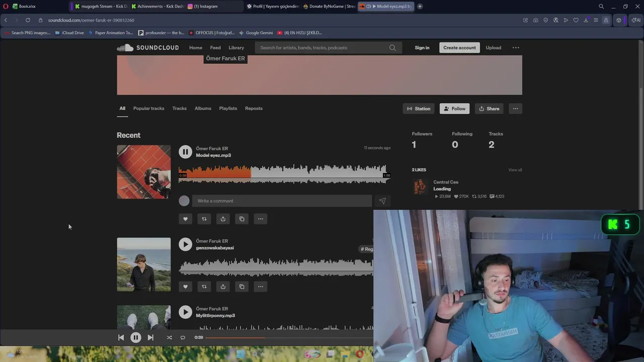Repost the Model eyez.mp3 track
The height and width of the screenshot is (362, 644).
tap(204, 219)
